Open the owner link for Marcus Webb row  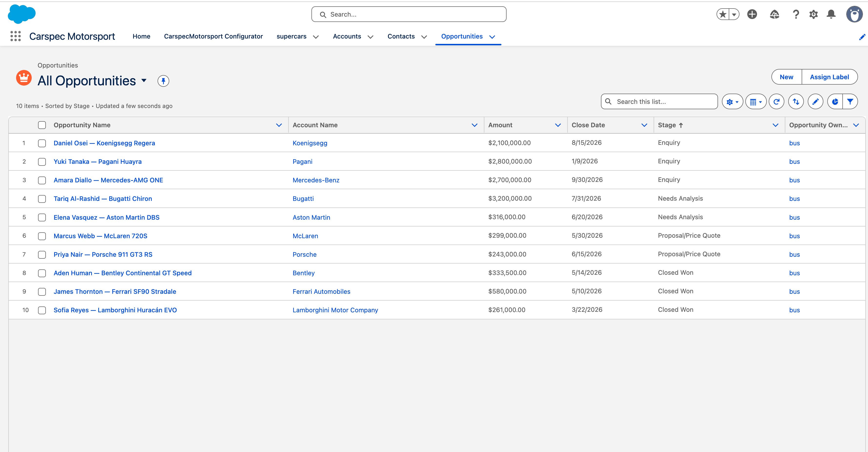coord(795,236)
